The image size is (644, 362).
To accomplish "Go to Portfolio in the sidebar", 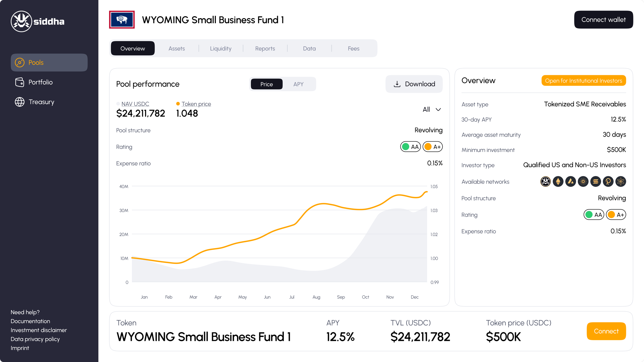I will (x=40, y=82).
